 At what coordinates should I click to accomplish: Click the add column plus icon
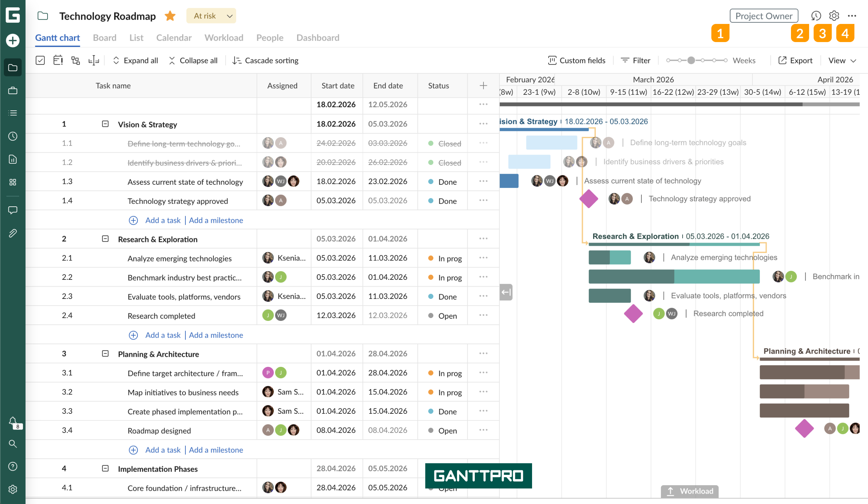point(483,86)
